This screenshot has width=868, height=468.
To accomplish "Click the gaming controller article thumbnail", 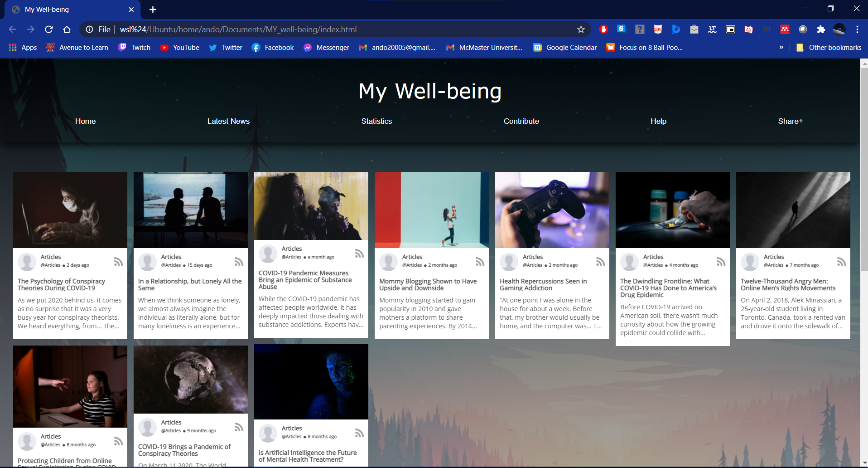I will coord(552,210).
